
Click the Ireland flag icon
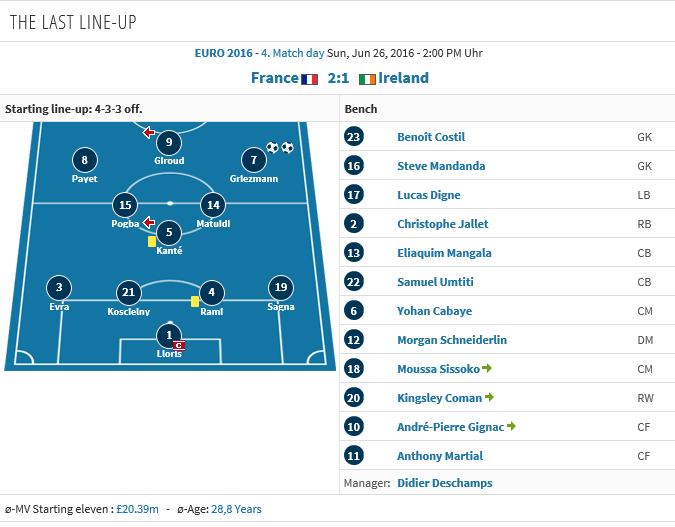[367, 79]
